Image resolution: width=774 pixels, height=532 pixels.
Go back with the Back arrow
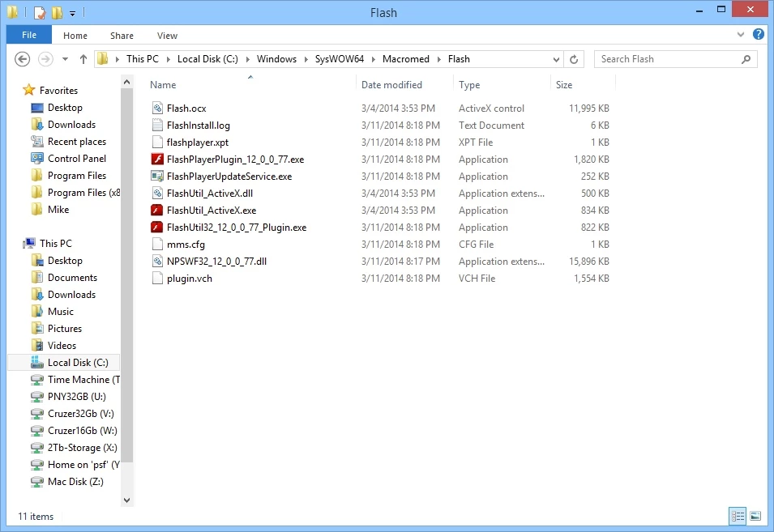pos(22,59)
